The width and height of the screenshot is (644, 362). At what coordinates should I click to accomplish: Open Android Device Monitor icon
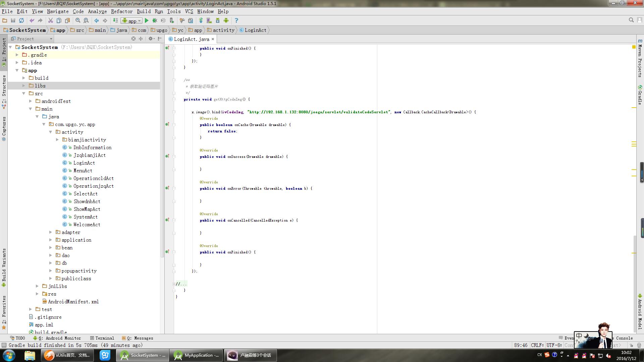tap(226, 20)
